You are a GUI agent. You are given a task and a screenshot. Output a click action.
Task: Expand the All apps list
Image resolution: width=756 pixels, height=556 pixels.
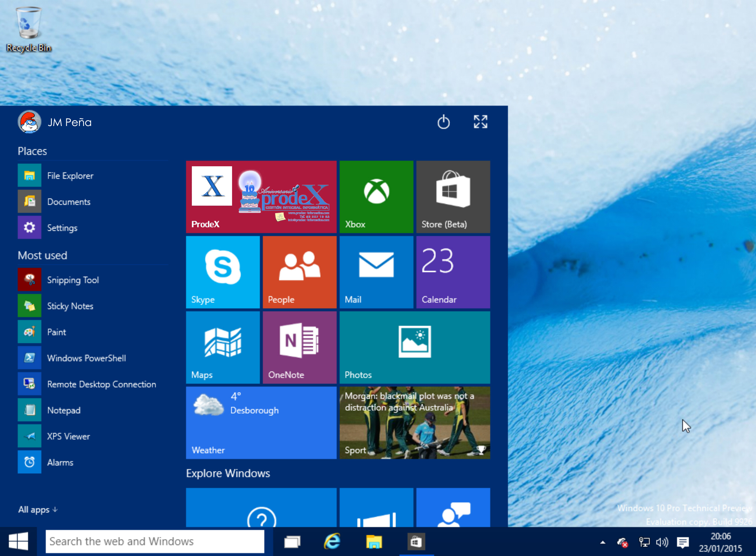(38, 510)
